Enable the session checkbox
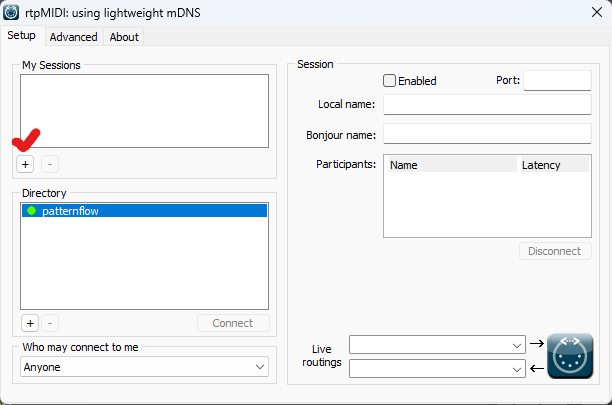Viewport: 612px width, 405px height. click(x=389, y=81)
